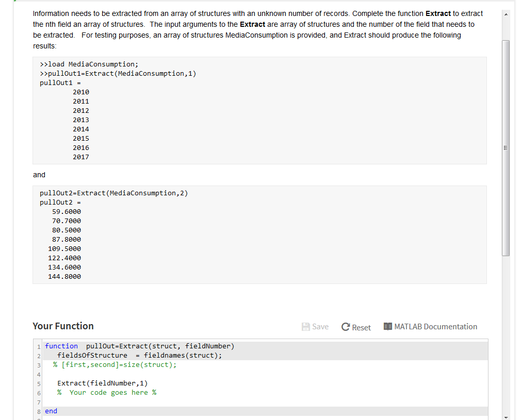Click the Reset circular arrow icon
The image size is (522, 420).
click(346, 327)
